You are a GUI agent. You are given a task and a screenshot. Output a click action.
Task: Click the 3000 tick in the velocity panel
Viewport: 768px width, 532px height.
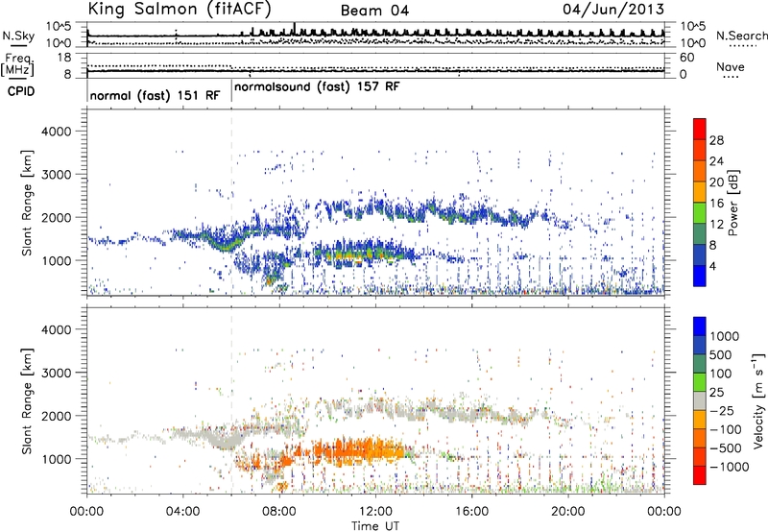56,373
